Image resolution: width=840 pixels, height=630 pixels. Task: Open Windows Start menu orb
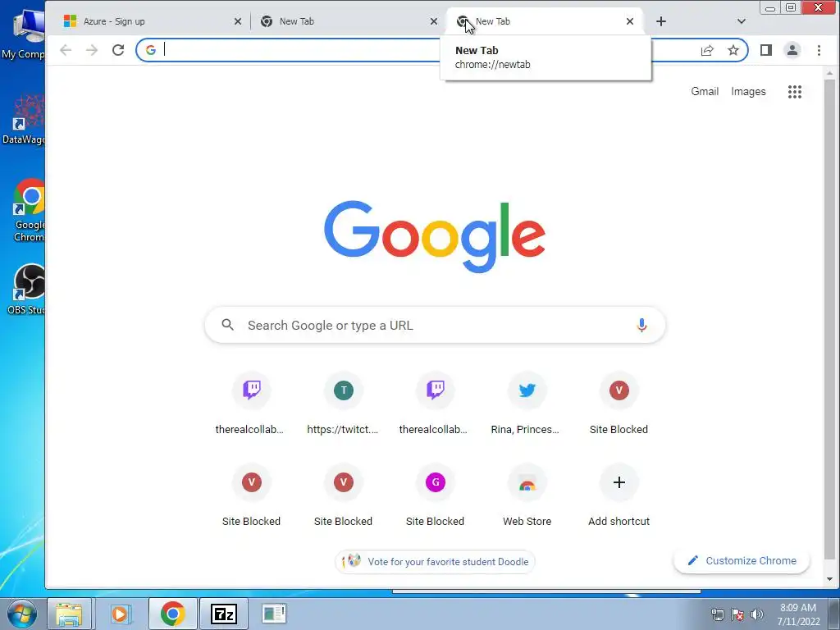21,614
